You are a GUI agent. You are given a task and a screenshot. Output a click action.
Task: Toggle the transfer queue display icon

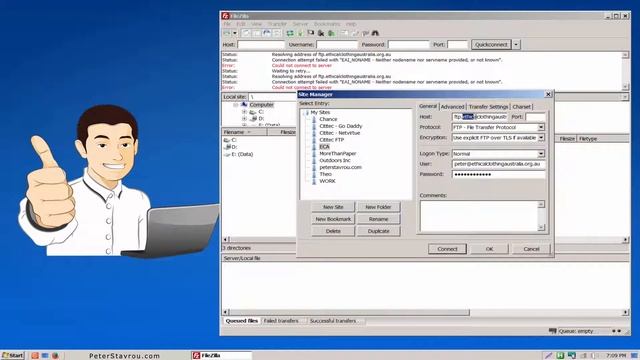pos(277,33)
